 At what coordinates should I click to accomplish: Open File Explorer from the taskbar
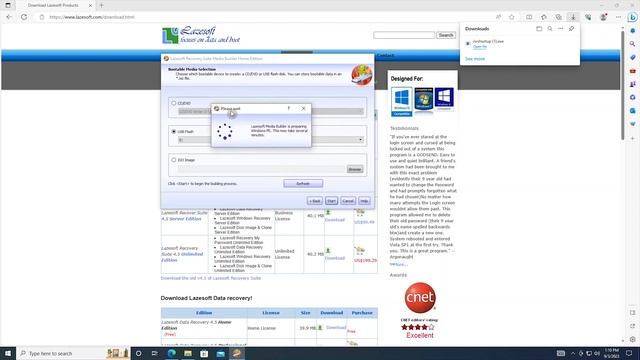tap(188, 353)
